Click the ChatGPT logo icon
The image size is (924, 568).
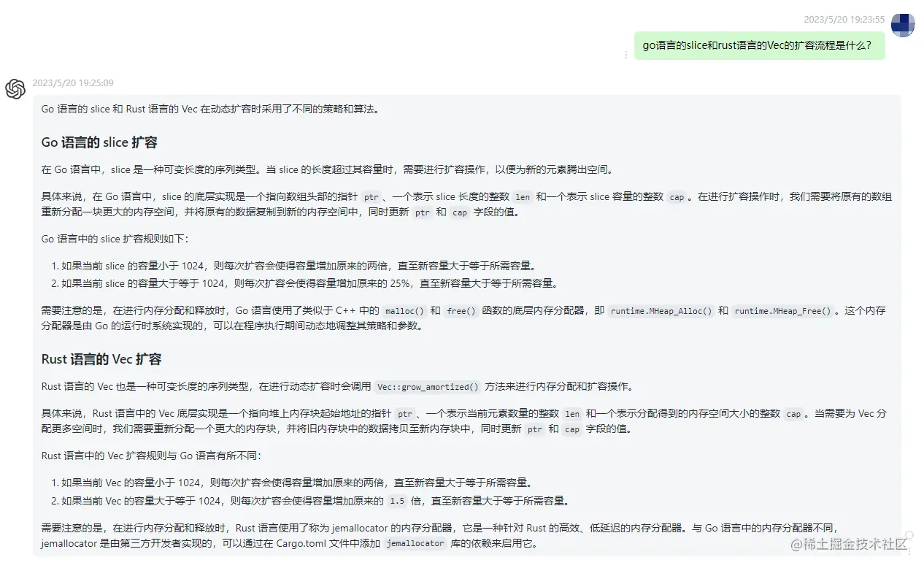click(x=15, y=89)
